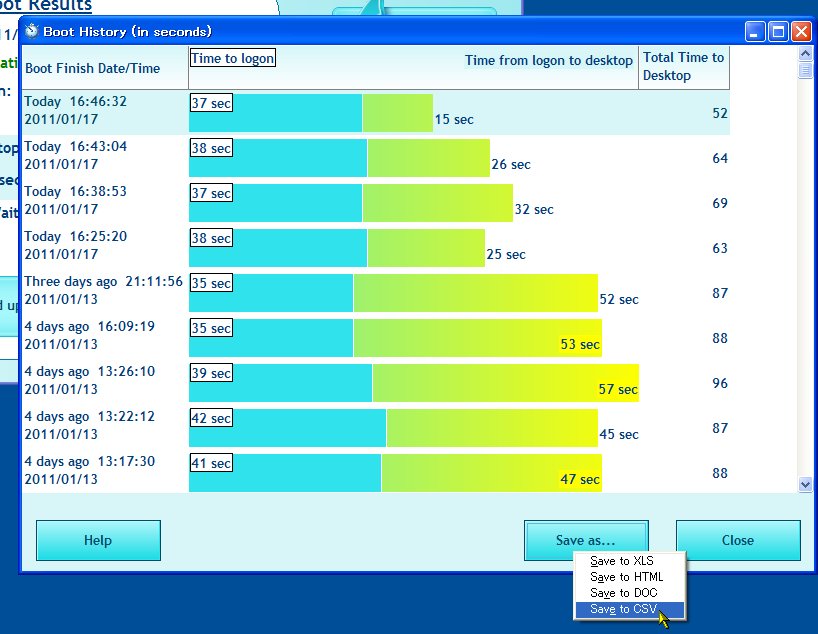
Task: Click the Save as... button
Action: (586, 540)
